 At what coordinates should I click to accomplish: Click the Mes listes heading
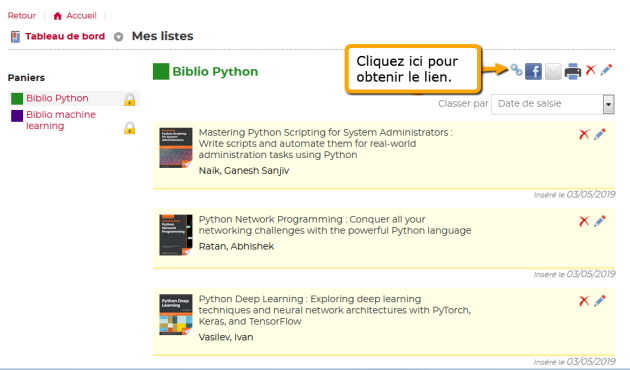pyautogui.click(x=163, y=36)
